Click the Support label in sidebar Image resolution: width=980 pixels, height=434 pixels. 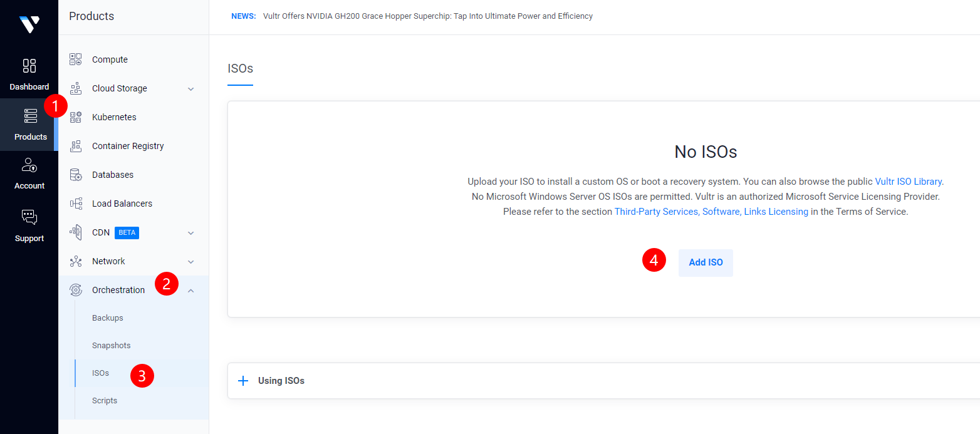click(29, 239)
